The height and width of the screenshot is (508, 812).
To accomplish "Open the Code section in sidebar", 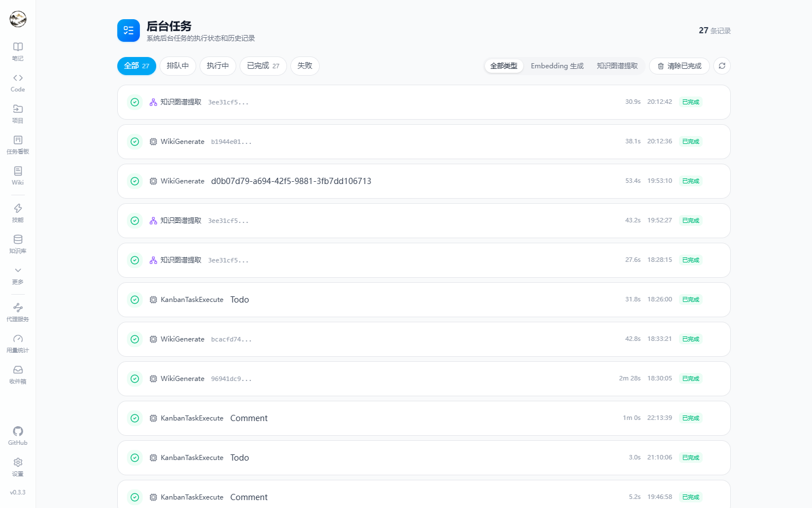I will click(x=17, y=82).
